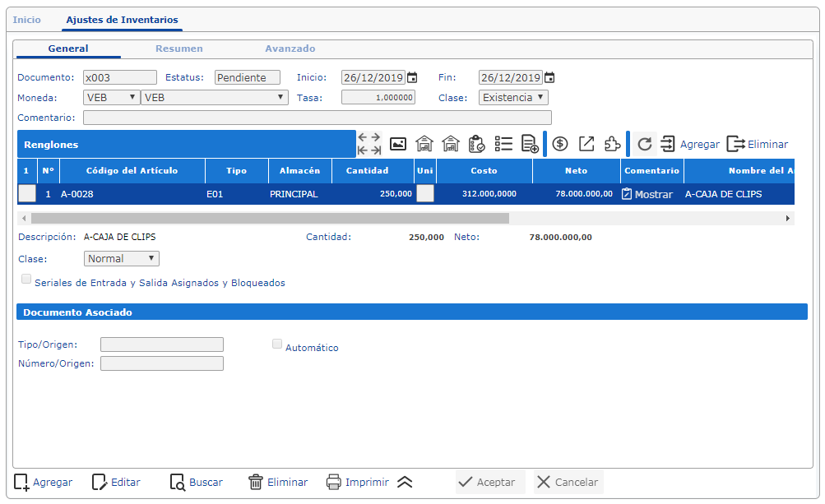Viewport: 825px width, 504px height.
Task: Open the Clase Normal dropdown
Action: pyautogui.click(x=122, y=258)
